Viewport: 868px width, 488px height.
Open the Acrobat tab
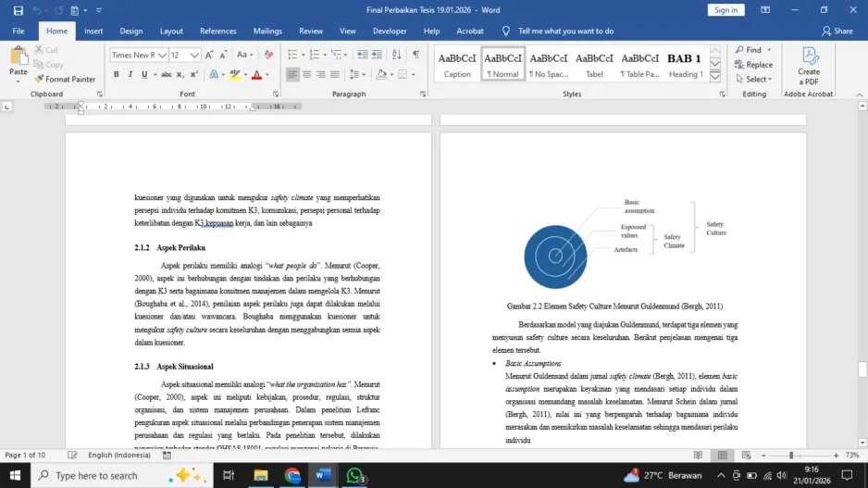pos(470,31)
